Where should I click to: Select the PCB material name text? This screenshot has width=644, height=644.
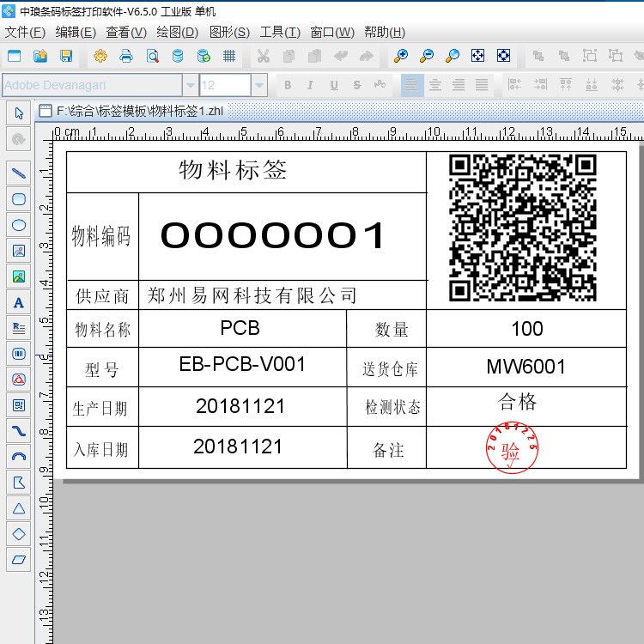point(240,328)
